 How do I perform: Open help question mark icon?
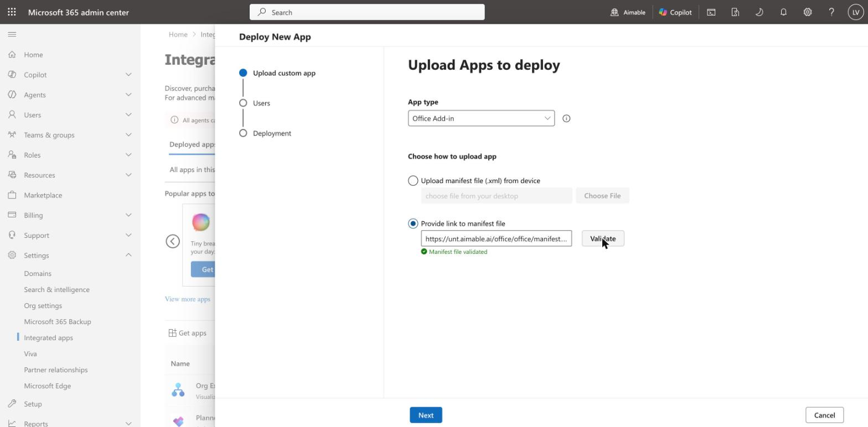tap(831, 12)
